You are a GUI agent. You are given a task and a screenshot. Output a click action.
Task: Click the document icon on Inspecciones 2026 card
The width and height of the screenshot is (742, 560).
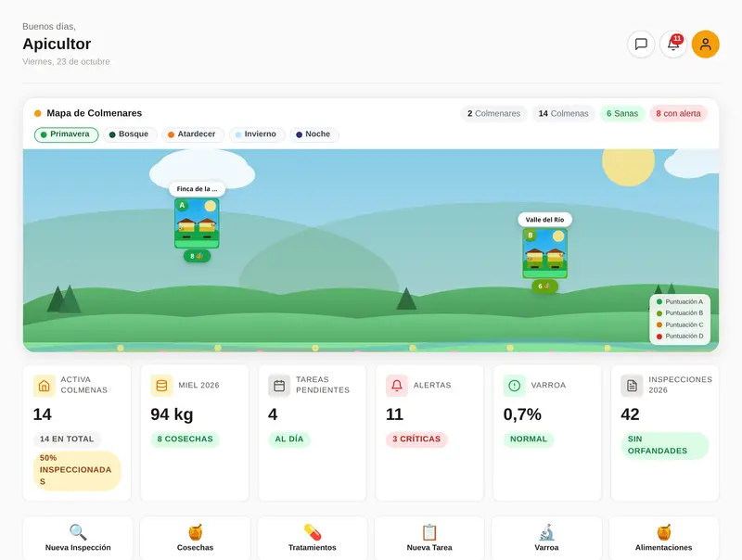pos(632,386)
